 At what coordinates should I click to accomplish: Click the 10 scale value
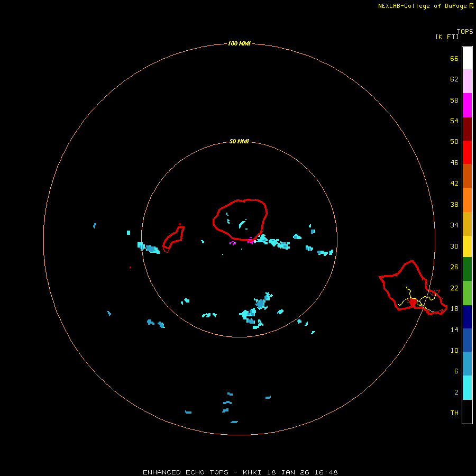pos(454,351)
